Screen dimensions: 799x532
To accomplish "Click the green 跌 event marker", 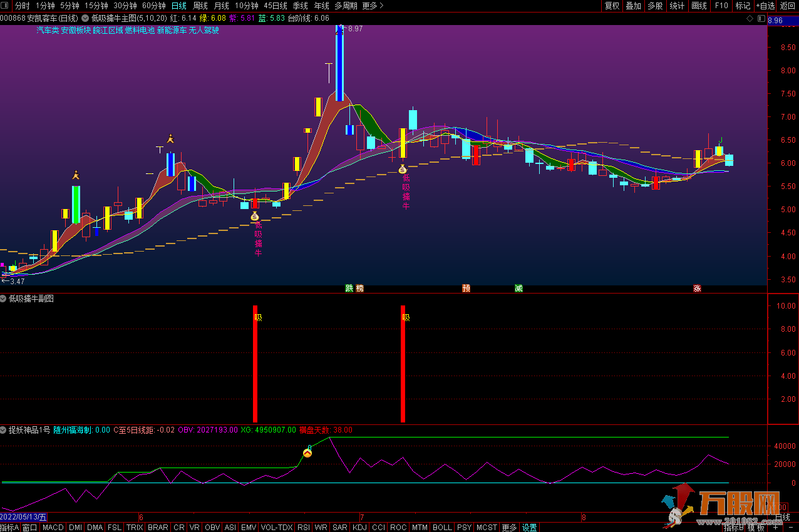I will [349, 289].
